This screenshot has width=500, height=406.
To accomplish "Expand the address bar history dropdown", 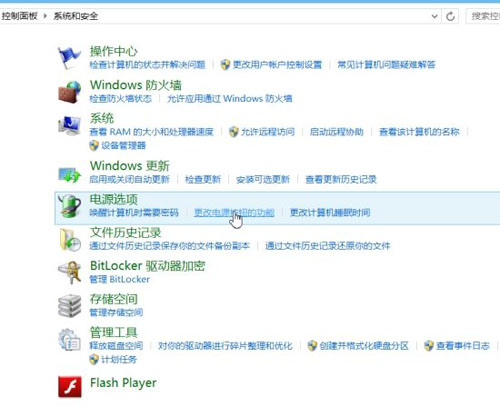I will 434,16.
